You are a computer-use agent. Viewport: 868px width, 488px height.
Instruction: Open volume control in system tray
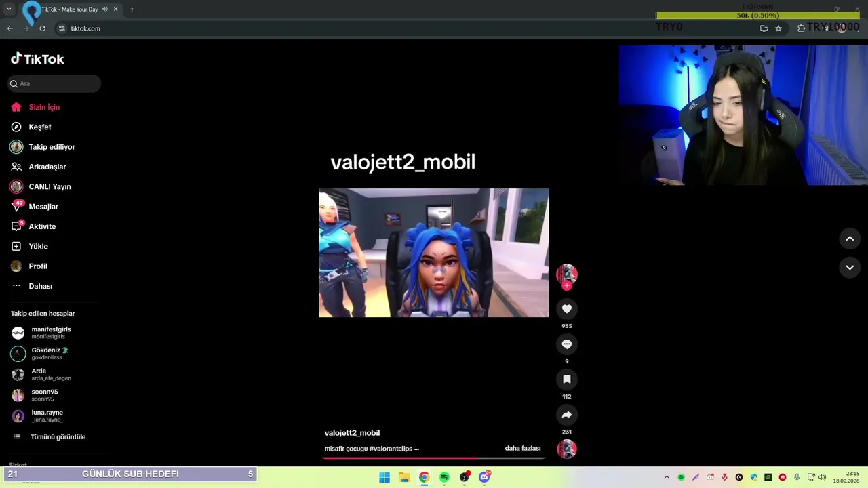(x=822, y=477)
